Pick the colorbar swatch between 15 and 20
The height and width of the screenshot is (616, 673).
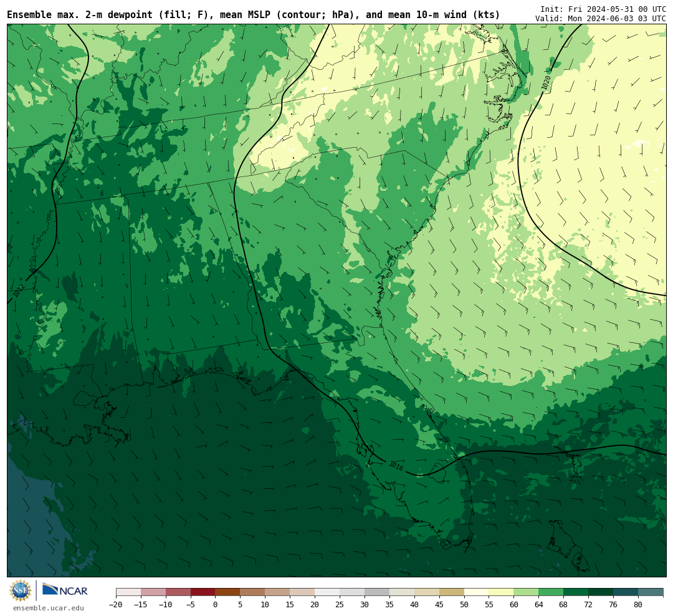pyautogui.click(x=303, y=592)
